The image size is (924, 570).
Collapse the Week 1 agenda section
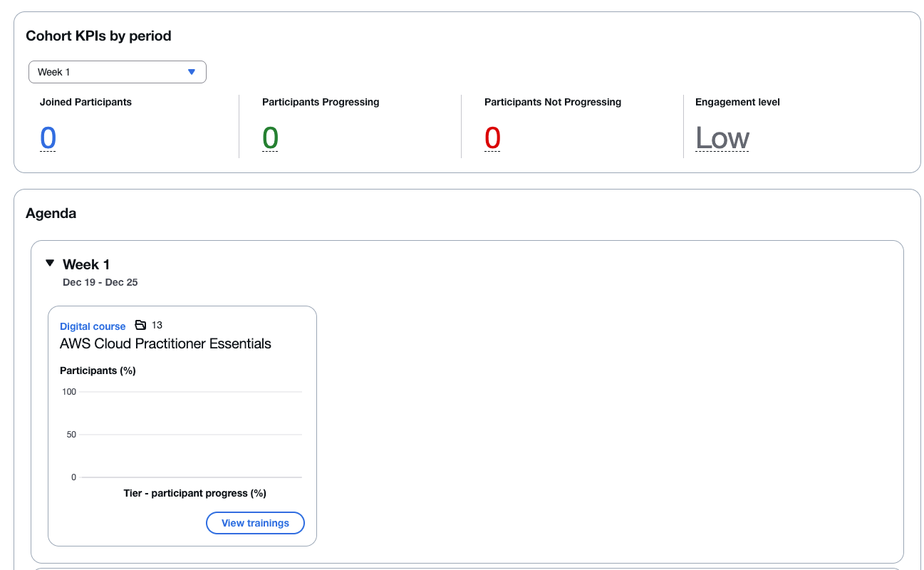click(50, 264)
